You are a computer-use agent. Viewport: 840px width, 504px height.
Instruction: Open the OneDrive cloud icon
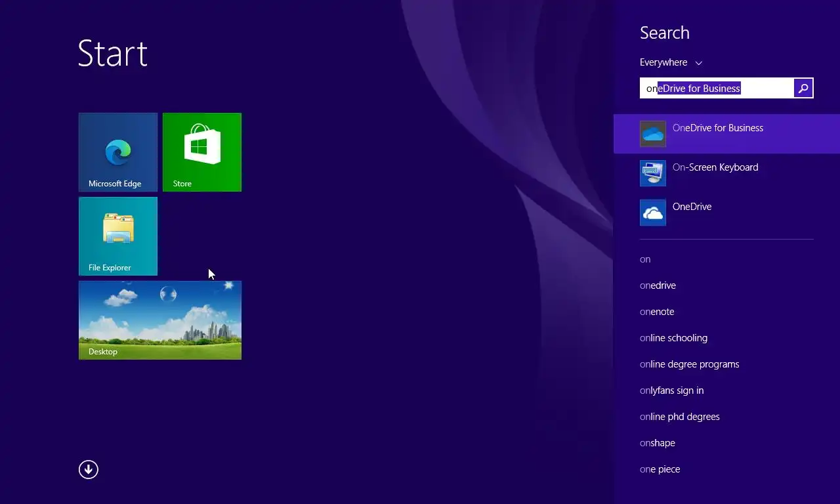pyautogui.click(x=653, y=213)
